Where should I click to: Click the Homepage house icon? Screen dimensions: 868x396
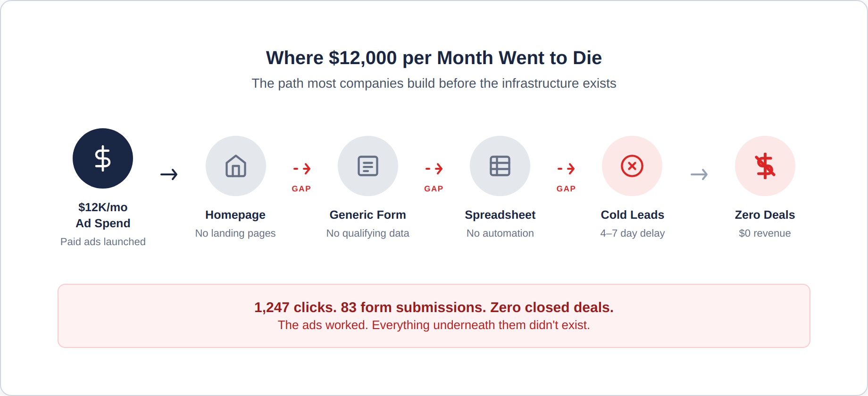(x=236, y=166)
